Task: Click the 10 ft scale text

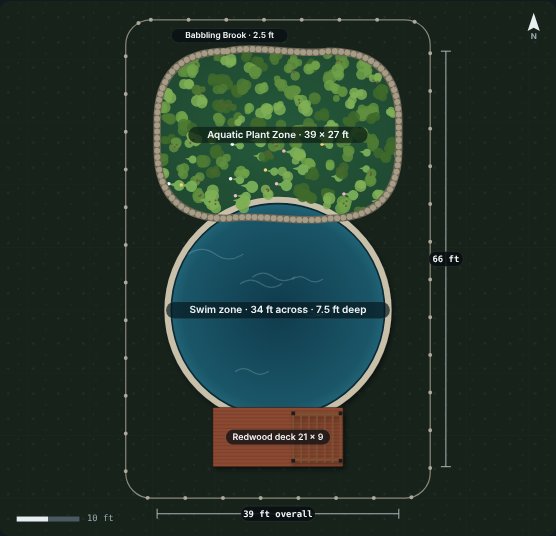Action: (x=100, y=518)
